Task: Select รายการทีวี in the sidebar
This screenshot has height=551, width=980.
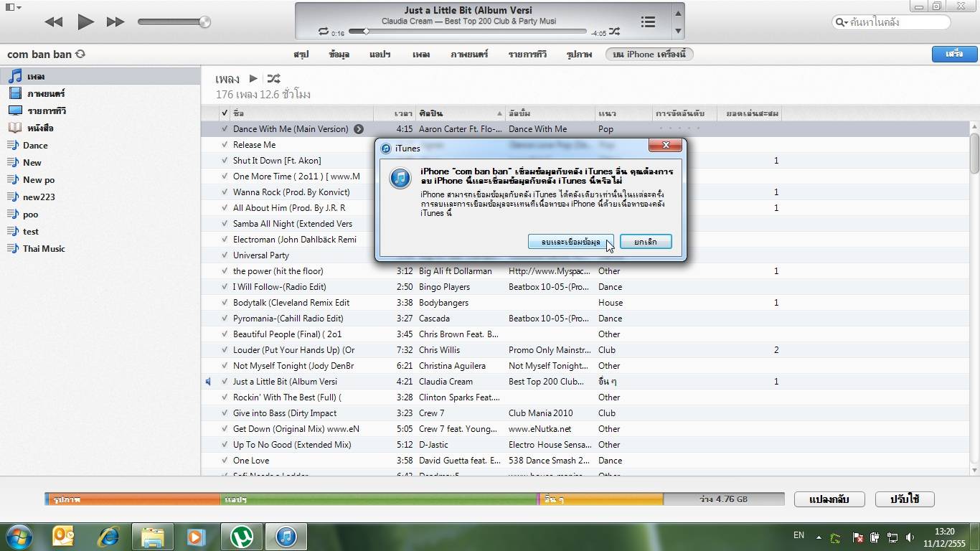Action: click(x=100, y=110)
